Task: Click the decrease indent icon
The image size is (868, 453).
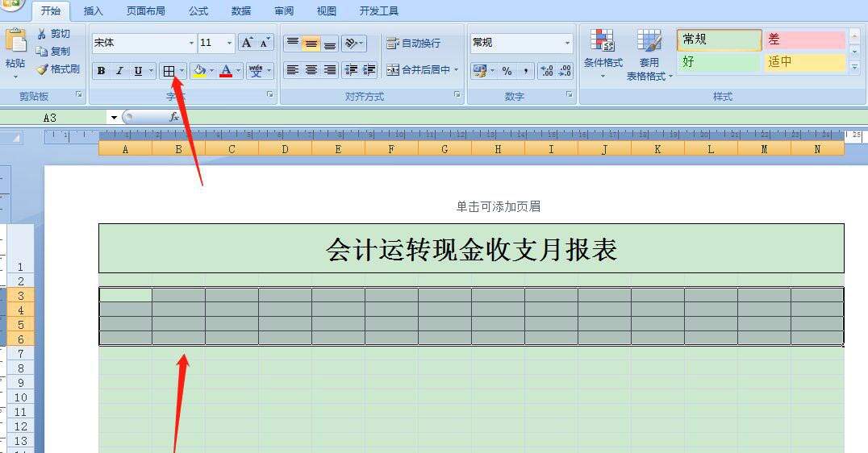Action: pos(351,69)
